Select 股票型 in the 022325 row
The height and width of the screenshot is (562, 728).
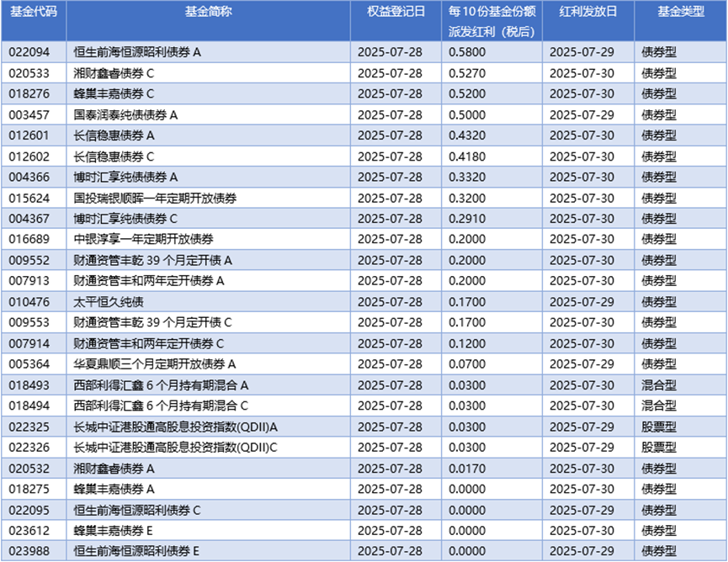pyautogui.click(x=659, y=428)
